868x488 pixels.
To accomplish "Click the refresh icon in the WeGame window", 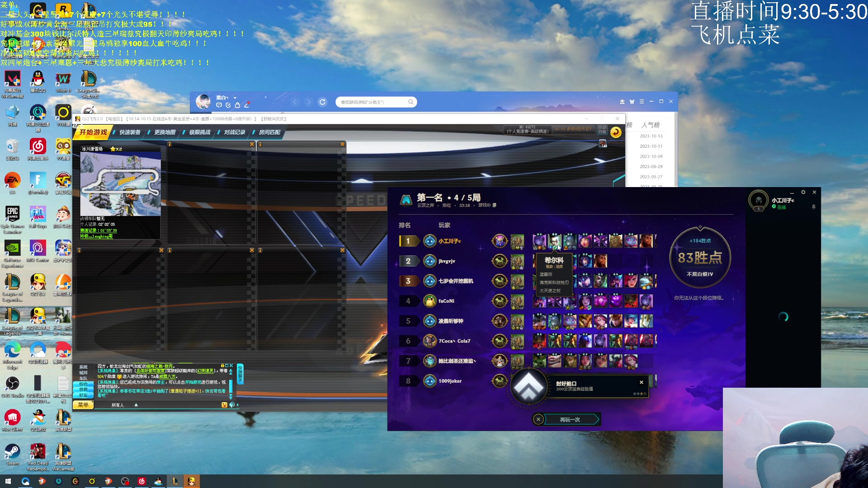I will pyautogui.click(x=322, y=102).
